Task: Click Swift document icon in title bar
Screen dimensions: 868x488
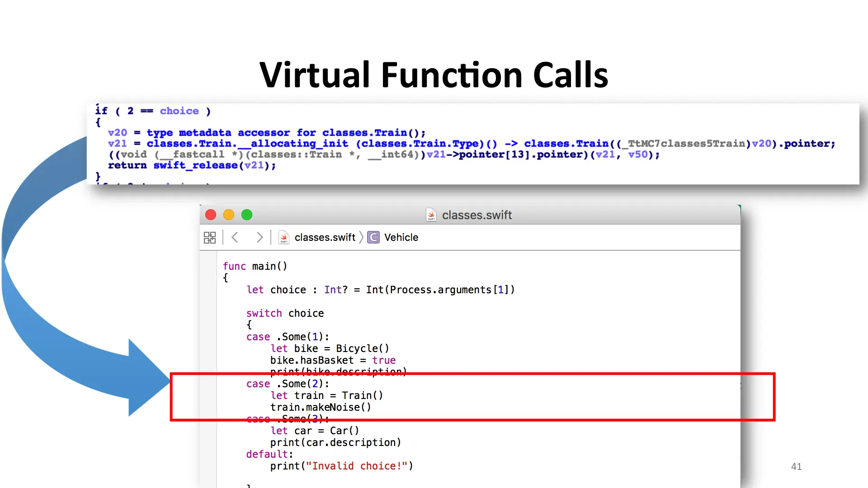Action: (431, 215)
